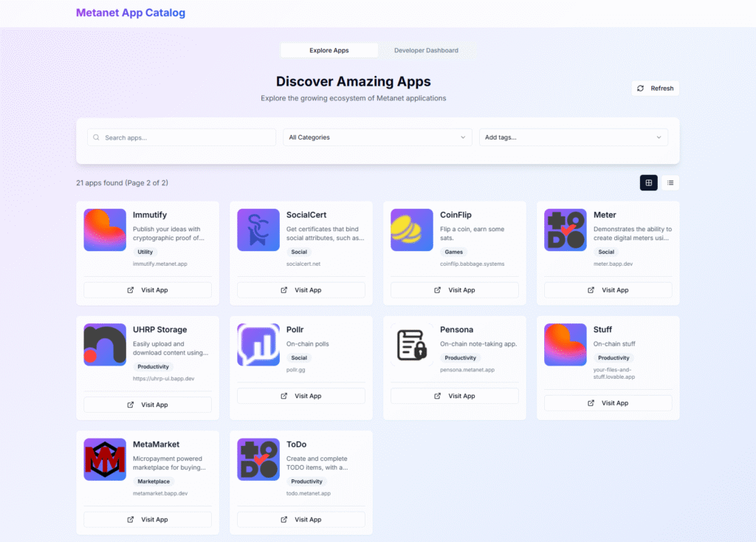756x542 pixels.
Task: Focus the Search apps input field
Action: 182,137
